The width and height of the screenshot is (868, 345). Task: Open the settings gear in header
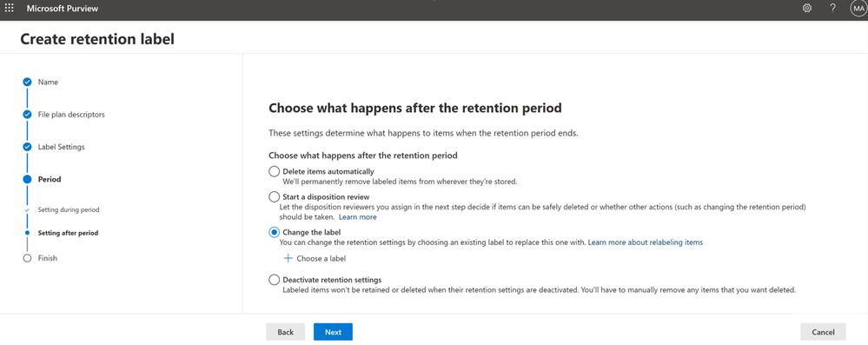[x=807, y=9]
